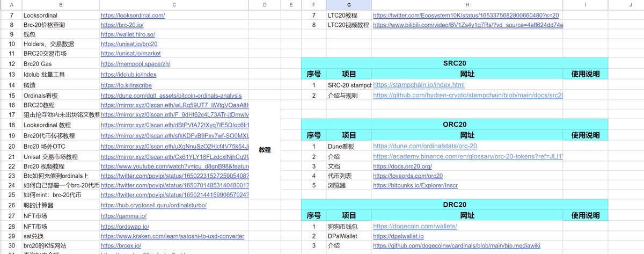Image resolution: width=644 pixels, height=254 pixels.
Task: Select the Idclub 批量工具 cell
Action: (60, 75)
